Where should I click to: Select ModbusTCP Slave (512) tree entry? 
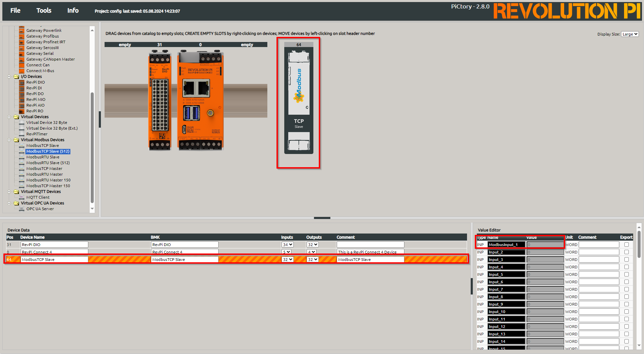(48, 151)
